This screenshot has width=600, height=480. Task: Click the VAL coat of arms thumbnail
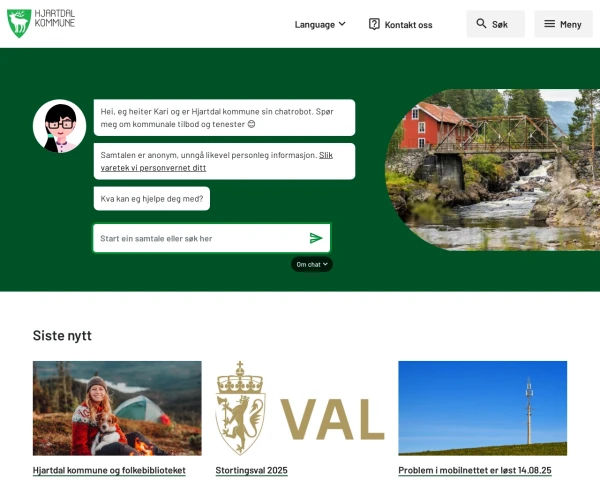tap(300, 408)
